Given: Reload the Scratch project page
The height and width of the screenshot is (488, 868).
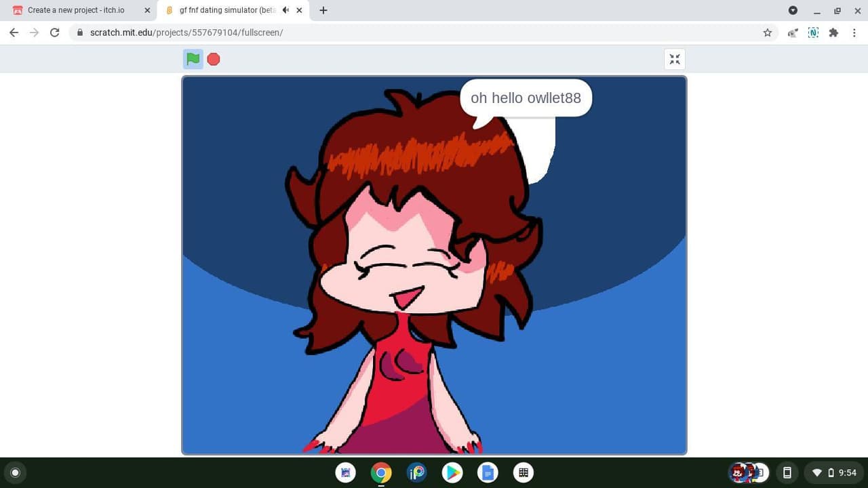Looking at the screenshot, I should (x=55, y=33).
